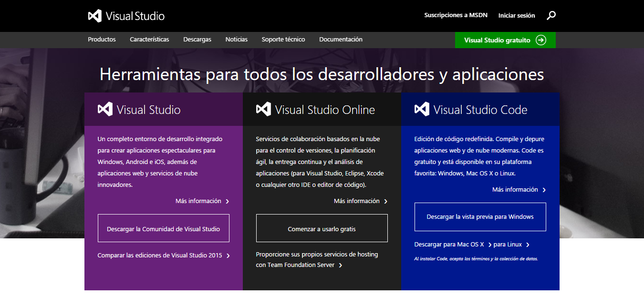This screenshot has height=297, width=644.
Task: Click 'Edición de código redefinida' description text
Action: point(479,156)
